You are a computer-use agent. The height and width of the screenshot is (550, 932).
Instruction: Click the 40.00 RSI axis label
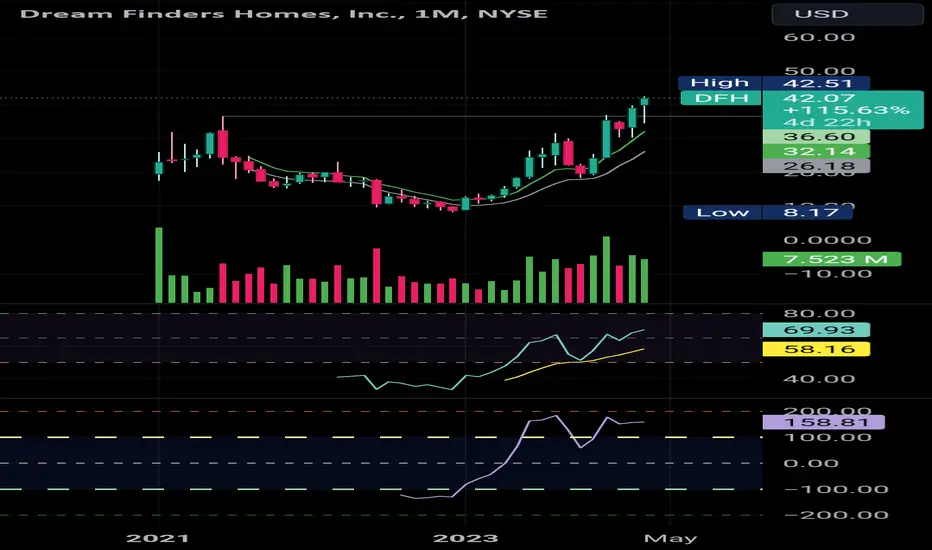pyautogui.click(x=819, y=379)
